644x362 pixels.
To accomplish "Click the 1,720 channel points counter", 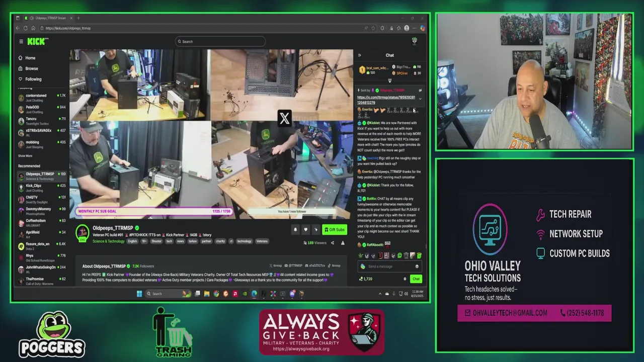I will (x=366, y=279).
